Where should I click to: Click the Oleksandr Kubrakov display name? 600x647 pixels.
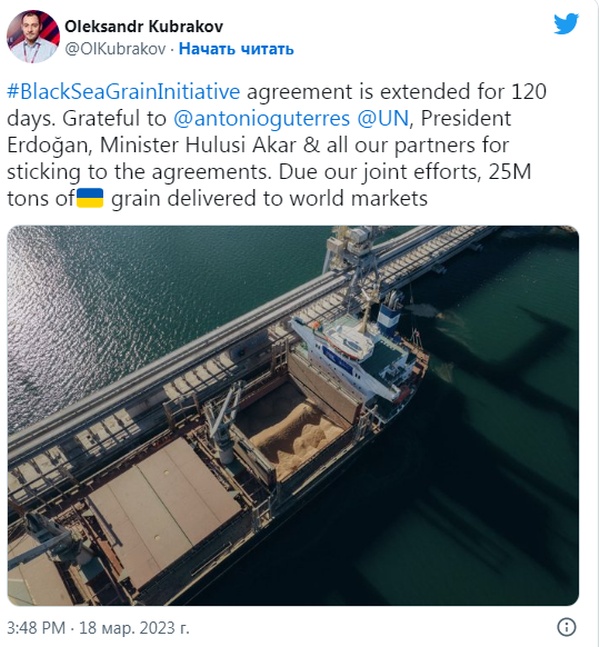tap(144, 26)
